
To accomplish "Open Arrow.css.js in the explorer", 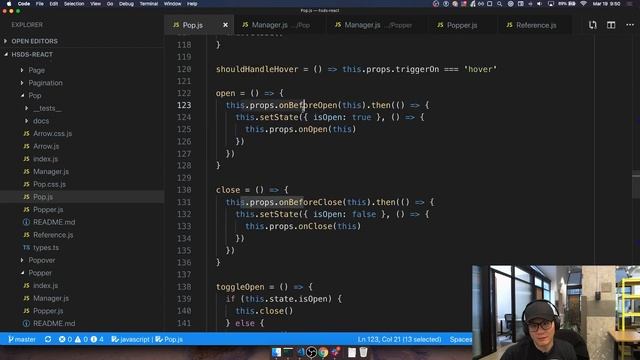I will click(52, 133).
